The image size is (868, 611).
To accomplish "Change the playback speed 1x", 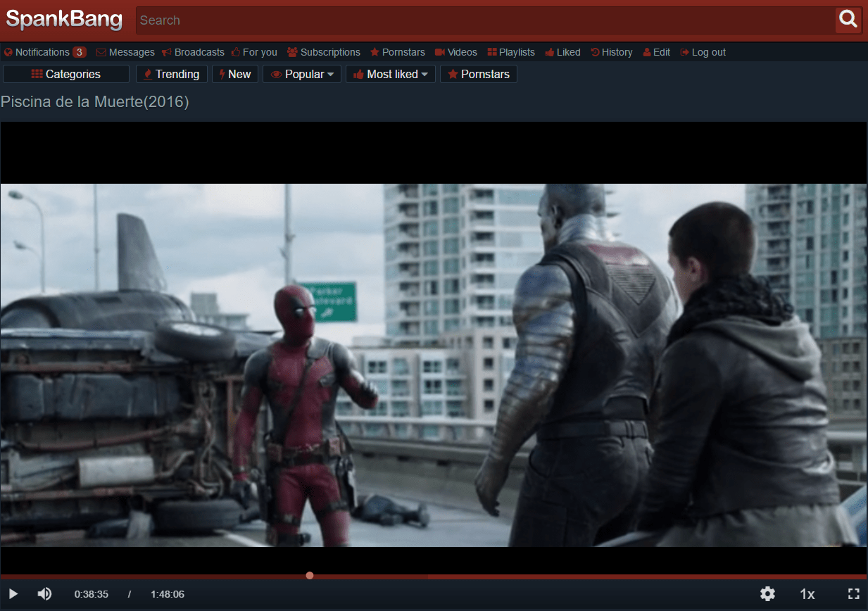I will tap(807, 594).
